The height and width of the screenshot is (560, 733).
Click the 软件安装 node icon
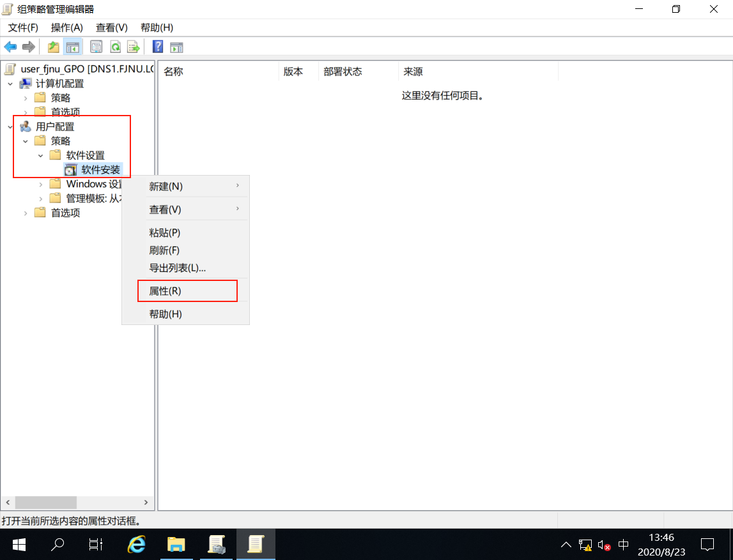[x=70, y=170]
